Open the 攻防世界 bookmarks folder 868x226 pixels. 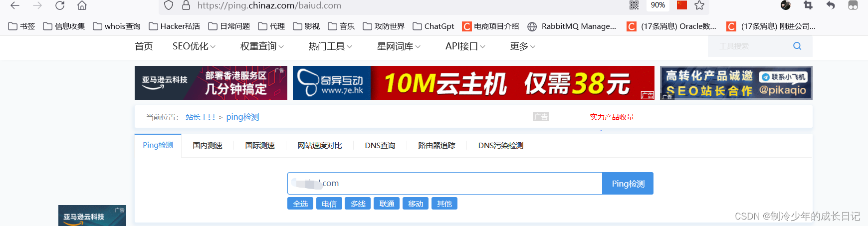point(384,26)
